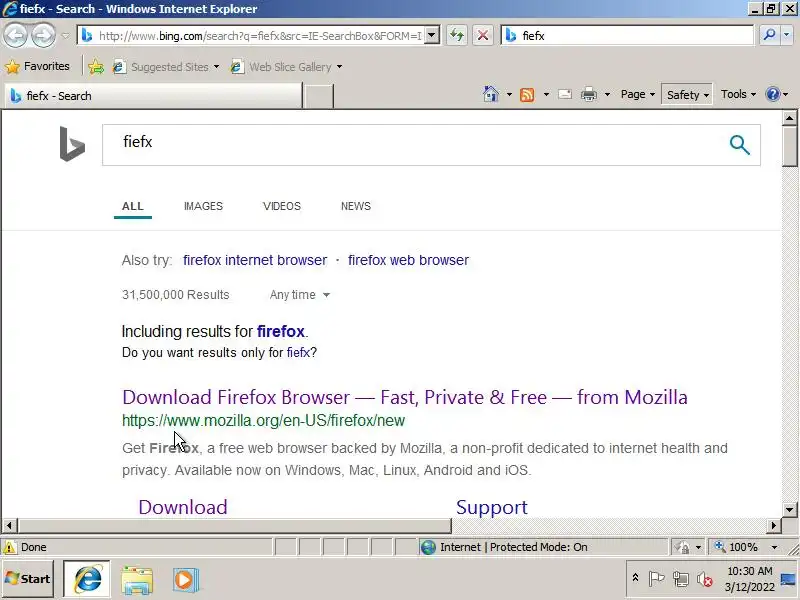Click 'firefox web browser' suggestion link
The height and width of the screenshot is (600, 800).
[x=408, y=260]
